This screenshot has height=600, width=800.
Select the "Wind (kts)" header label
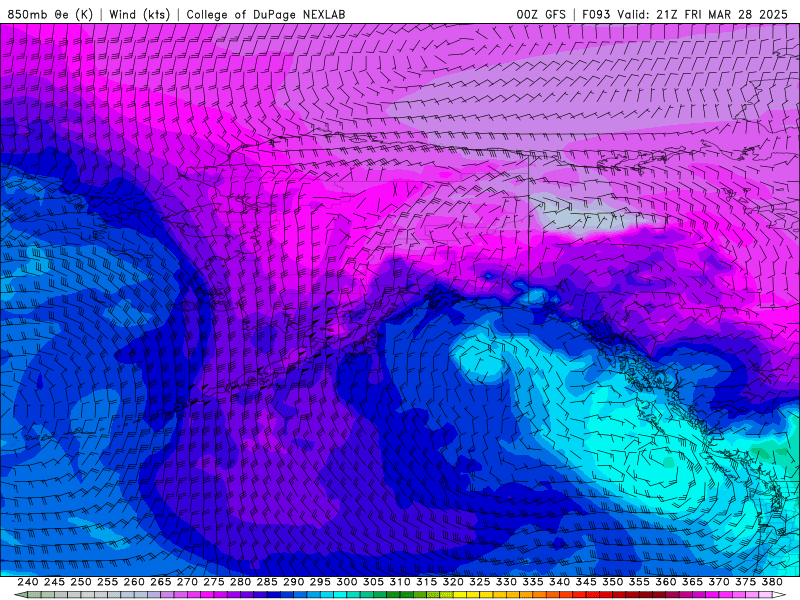pos(139,14)
